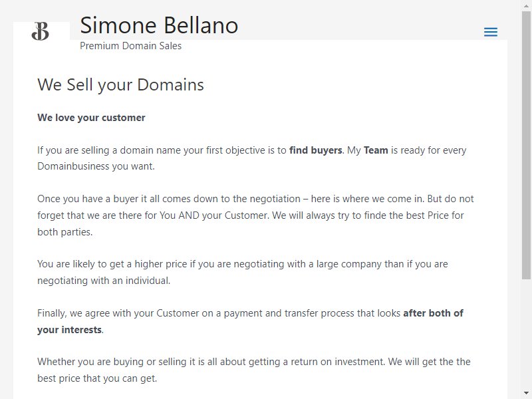
Task: Click the bold 'after both of' phrase
Action: click(x=433, y=313)
